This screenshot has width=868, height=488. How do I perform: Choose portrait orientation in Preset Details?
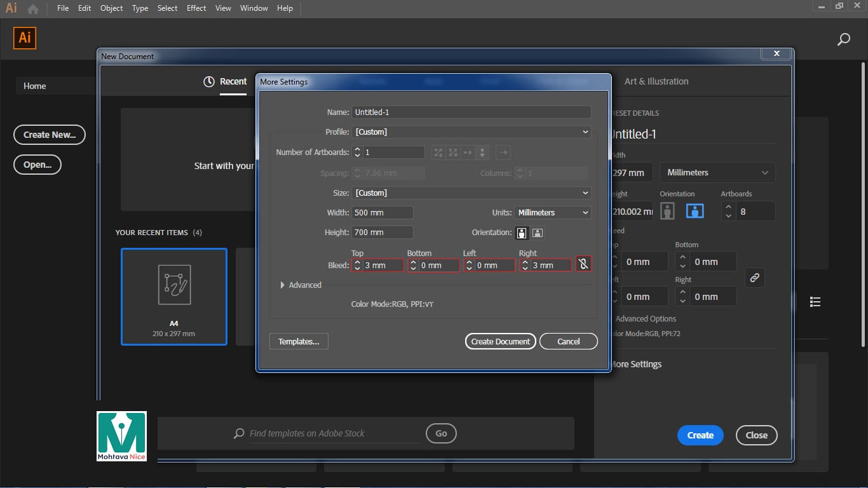(667, 211)
